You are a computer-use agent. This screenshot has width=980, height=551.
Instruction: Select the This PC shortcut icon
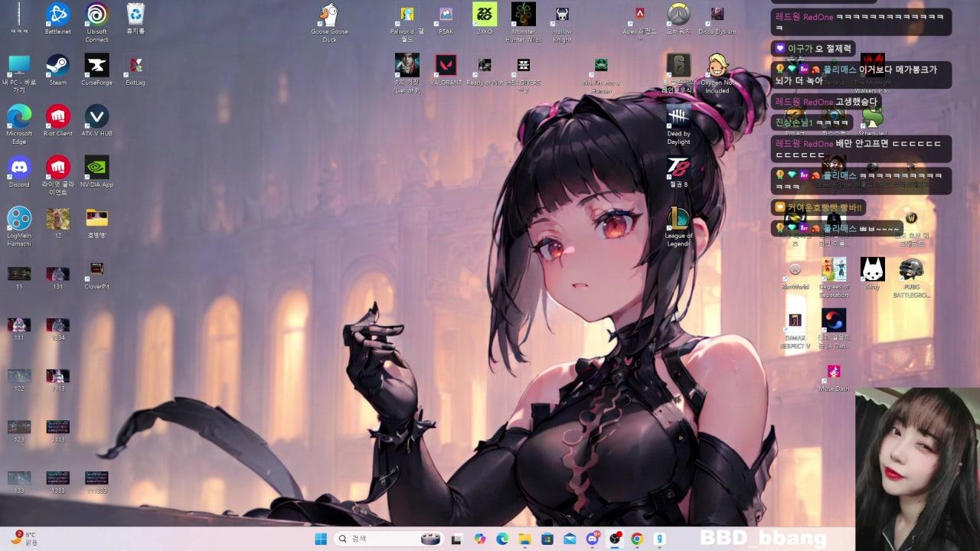[19, 73]
